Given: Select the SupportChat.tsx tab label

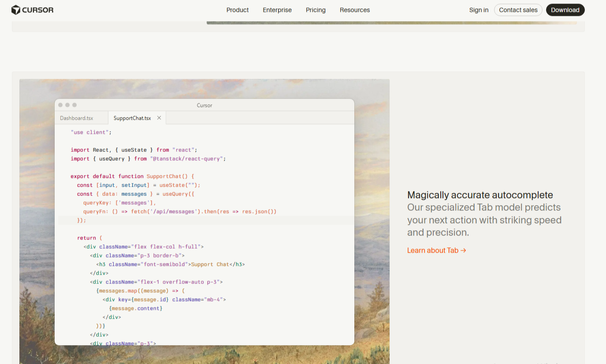Looking at the screenshot, I should click(x=132, y=118).
